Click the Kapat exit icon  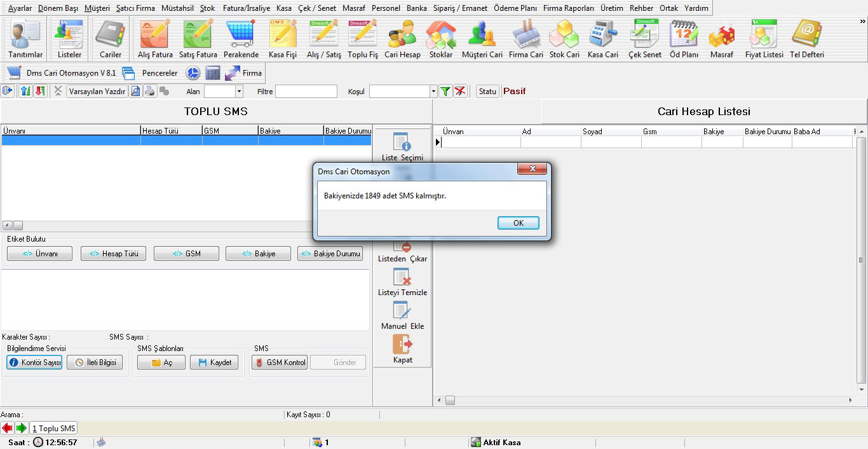coord(402,345)
